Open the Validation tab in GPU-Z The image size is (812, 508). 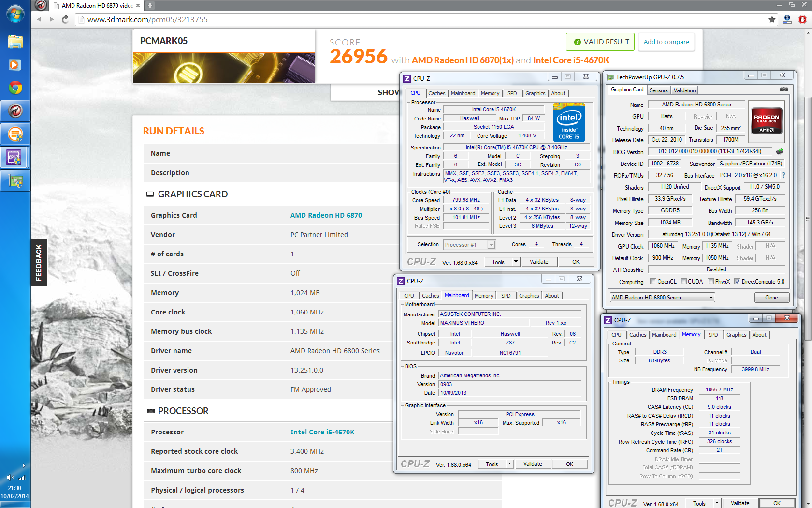[x=684, y=90]
